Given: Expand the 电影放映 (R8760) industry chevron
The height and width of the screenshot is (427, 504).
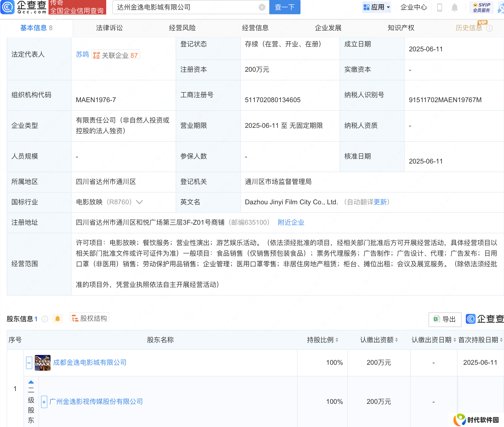Looking at the screenshot, I should (139, 202).
